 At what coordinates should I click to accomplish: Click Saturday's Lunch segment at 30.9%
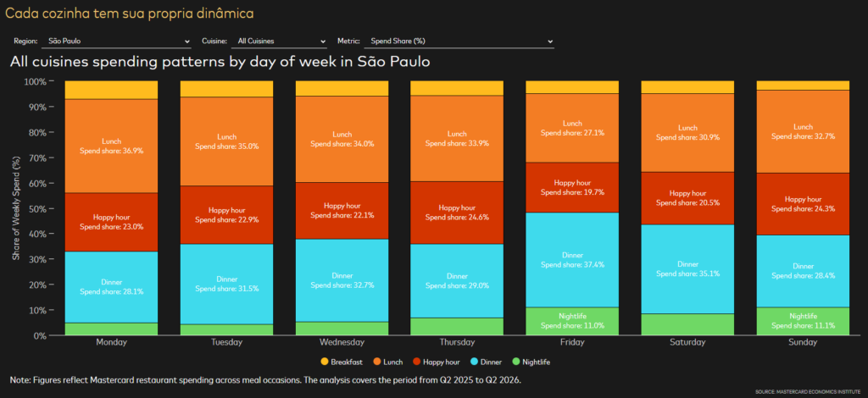pos(687,133)
